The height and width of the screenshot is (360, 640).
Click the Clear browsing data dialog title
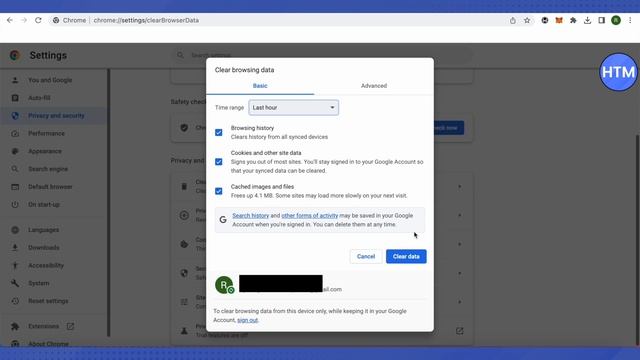(244, 70)
